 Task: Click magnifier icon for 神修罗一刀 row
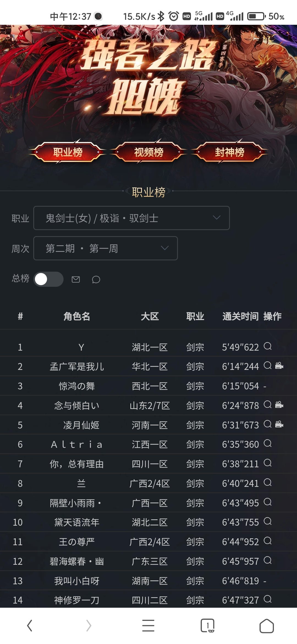(x=268, y=599)
